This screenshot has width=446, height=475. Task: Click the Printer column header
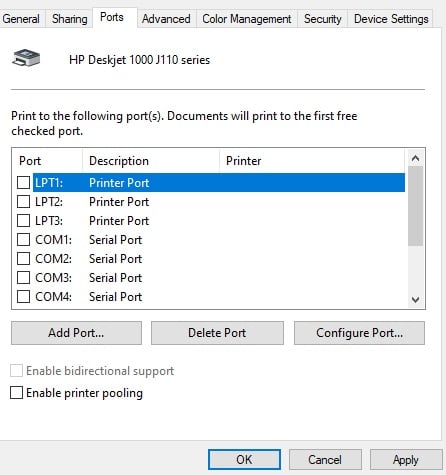312,161
